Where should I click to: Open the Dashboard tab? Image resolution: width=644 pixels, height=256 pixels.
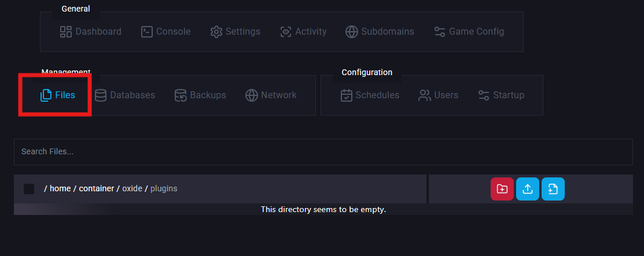tap(91, 32)
